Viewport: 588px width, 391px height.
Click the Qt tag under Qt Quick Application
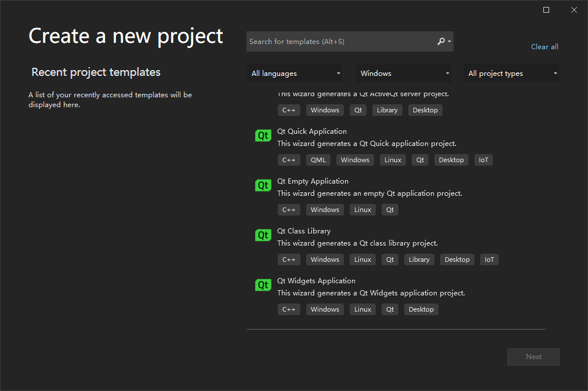pyautogui.click(x=420, y=160)
